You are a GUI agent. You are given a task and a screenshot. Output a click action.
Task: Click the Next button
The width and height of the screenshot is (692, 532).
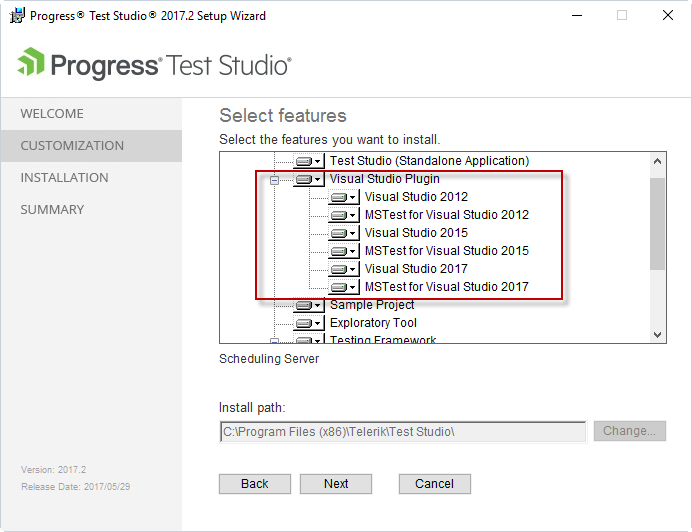pos(336,484)
